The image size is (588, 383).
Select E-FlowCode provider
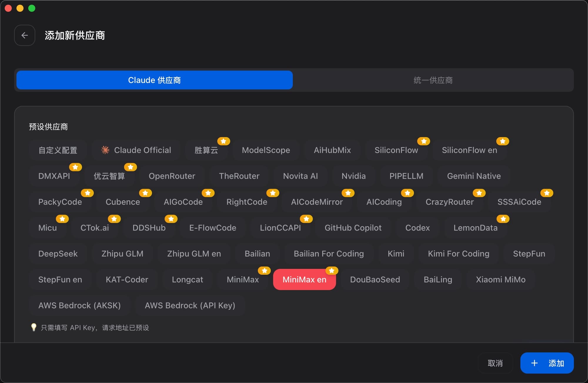pos(213,228)
